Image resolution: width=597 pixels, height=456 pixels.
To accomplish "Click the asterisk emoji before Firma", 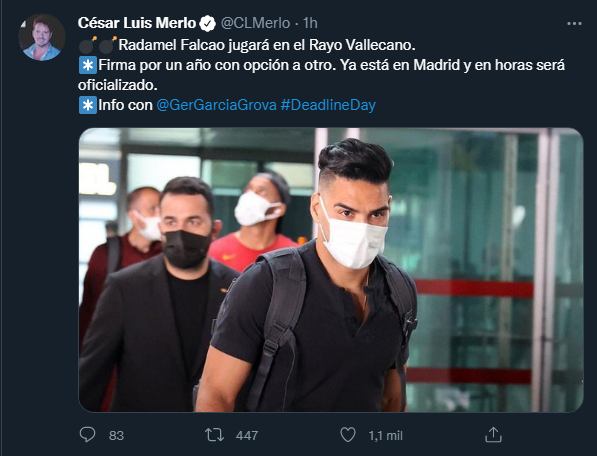I will [x=88, y=65].
